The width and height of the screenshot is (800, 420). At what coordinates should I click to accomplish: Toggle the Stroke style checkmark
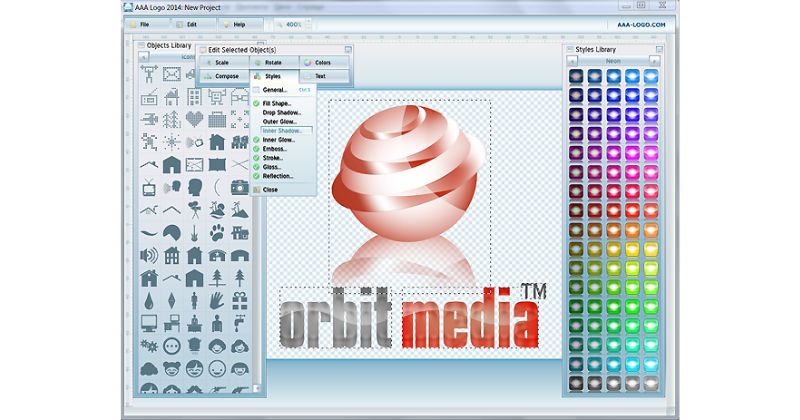point(257,158)
